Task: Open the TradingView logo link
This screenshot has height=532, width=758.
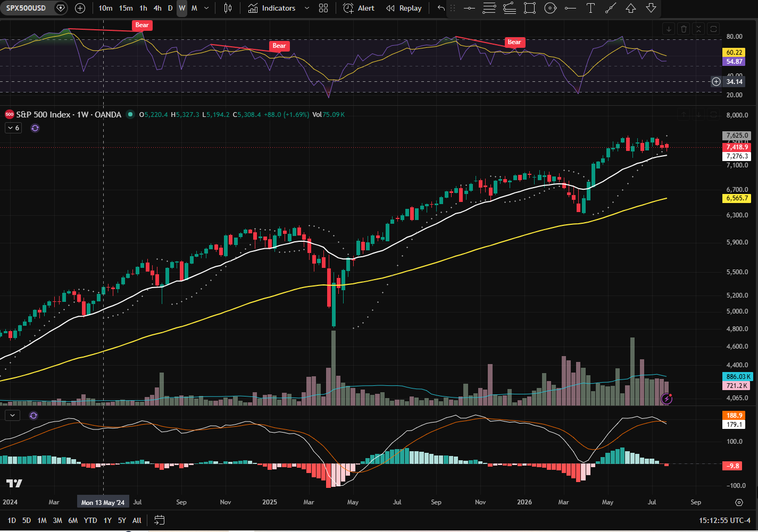Action: point(14,483)
